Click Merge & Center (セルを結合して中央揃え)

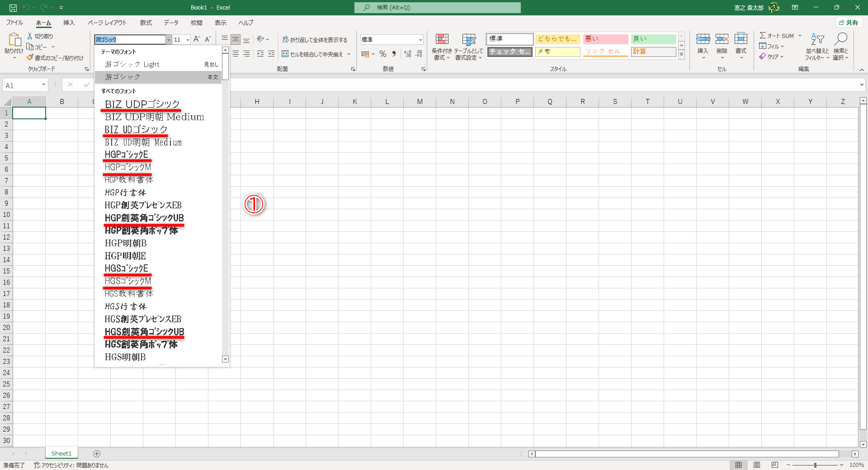pyautogui.click(x=312, y=54)
